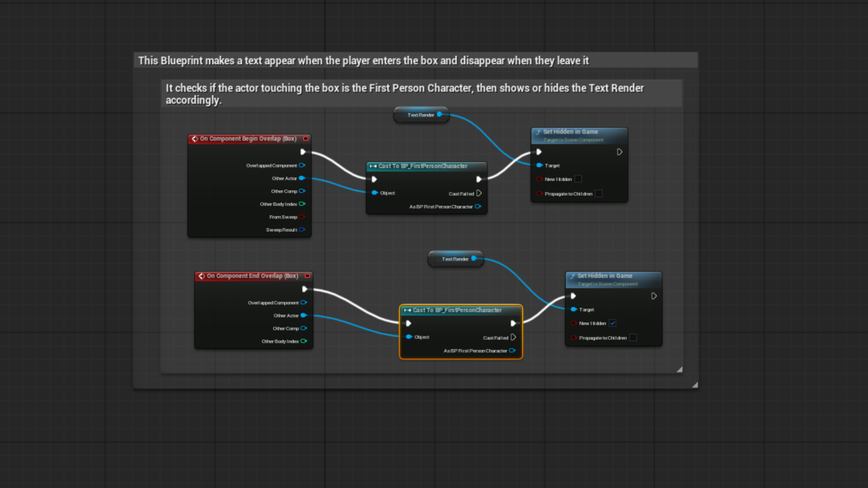Check Propagate to Children on upper Set Hidden node
868x488 pixels.
(x=599, y=193)
